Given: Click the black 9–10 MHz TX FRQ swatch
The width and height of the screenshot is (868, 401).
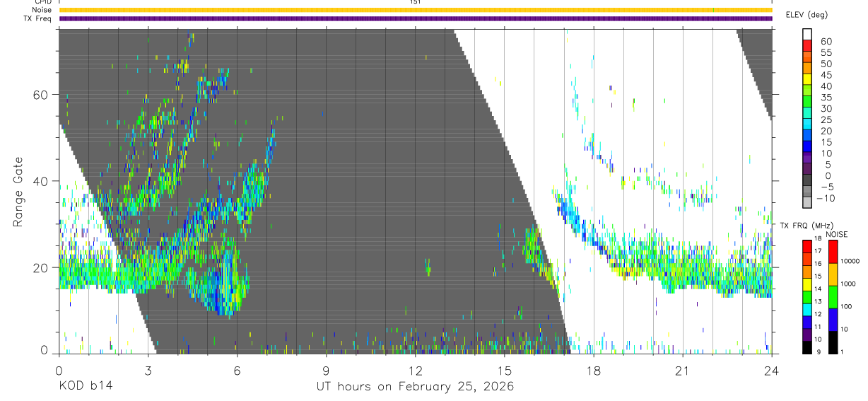Looking at the screenshot, I should pos(807,347).
